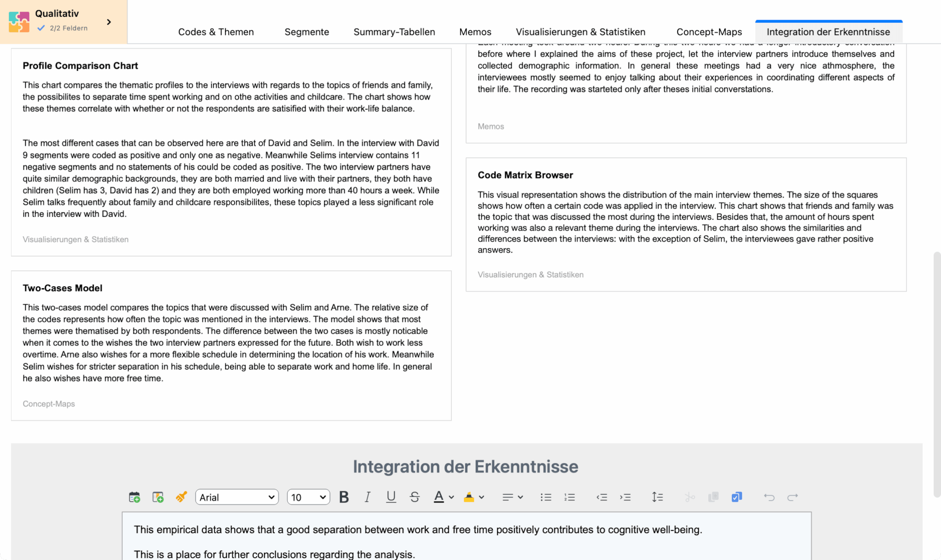The image size is (941, 560).
Task: Toggle underline formatting
Action: [x=391, y=497]
